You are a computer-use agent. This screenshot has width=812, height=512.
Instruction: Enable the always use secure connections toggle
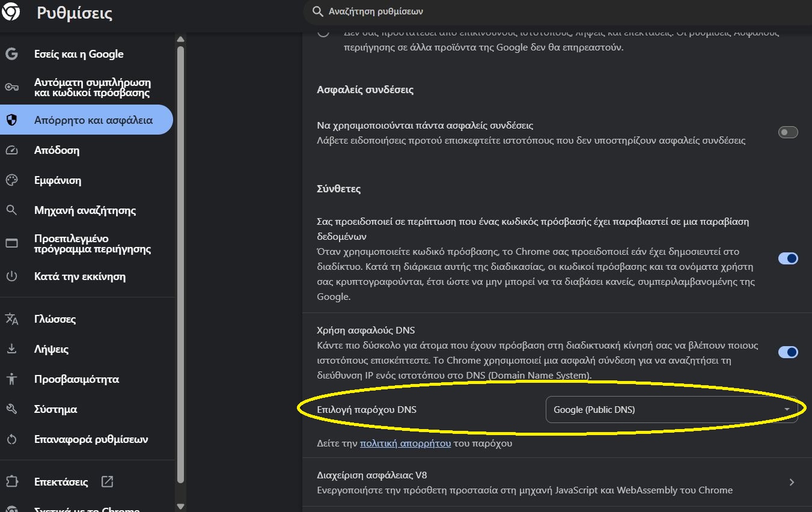click(x=787, y=132)
